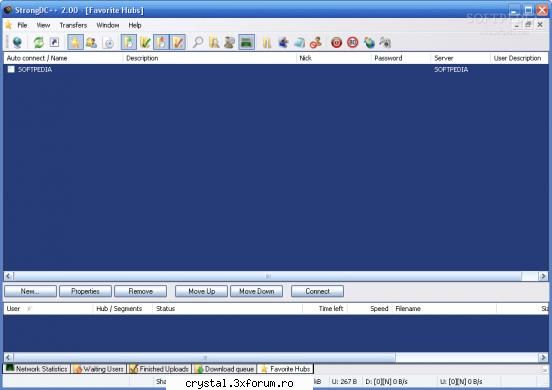
Task: Click the Move Down button
Action: 257,291
